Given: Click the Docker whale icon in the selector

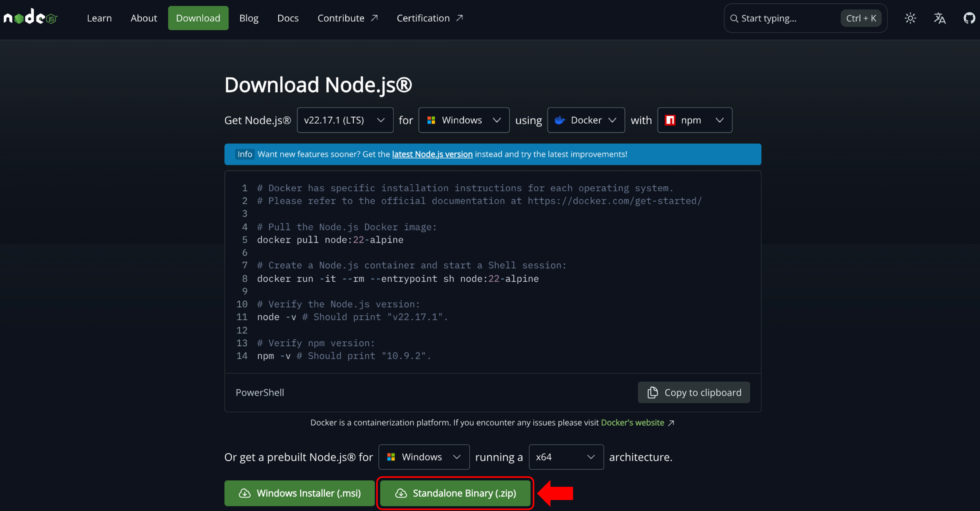Looking at the screenshot, I should point(559,120).
